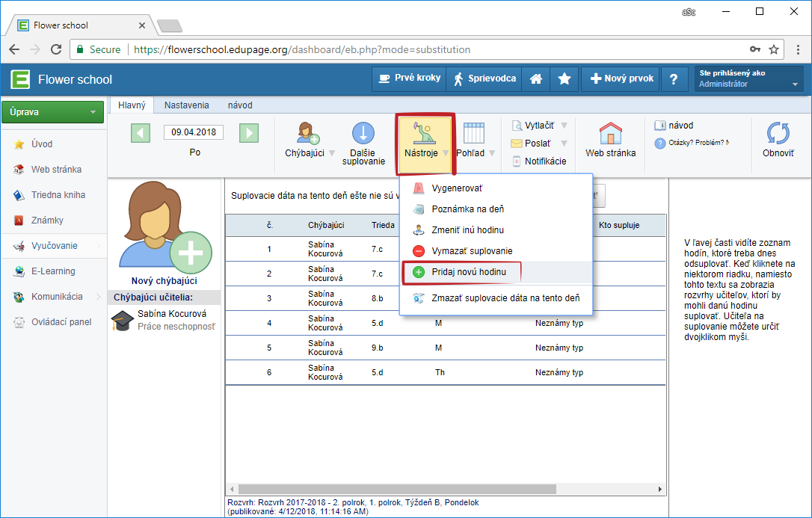This screenshot has width=812, height=518.
Task: Select the Hlavný tab
Action: click(132, 105)
